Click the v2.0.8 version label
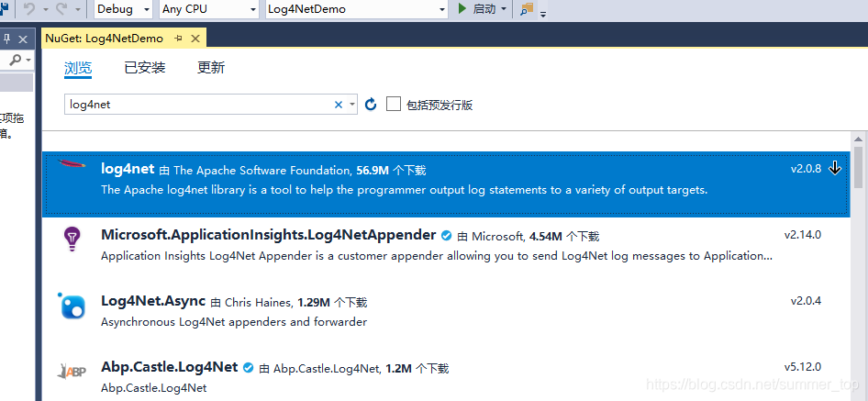This screenshot has width=868, height=401. click(806, 169)
